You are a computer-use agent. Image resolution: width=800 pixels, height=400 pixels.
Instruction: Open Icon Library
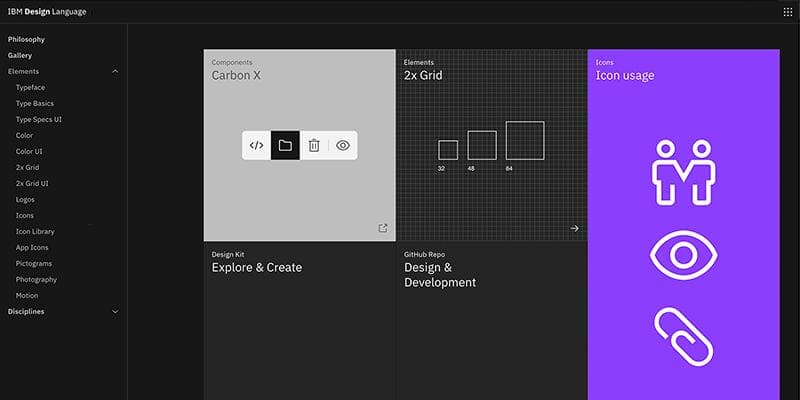point(35,232)
